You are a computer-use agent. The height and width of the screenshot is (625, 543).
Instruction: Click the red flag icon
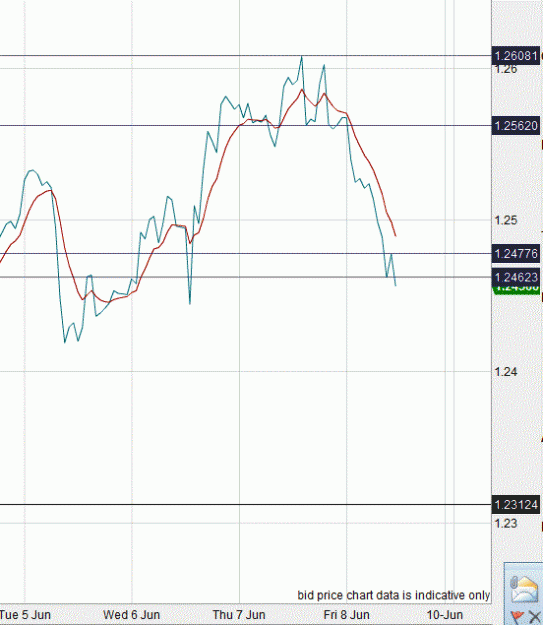coord(517,616)
